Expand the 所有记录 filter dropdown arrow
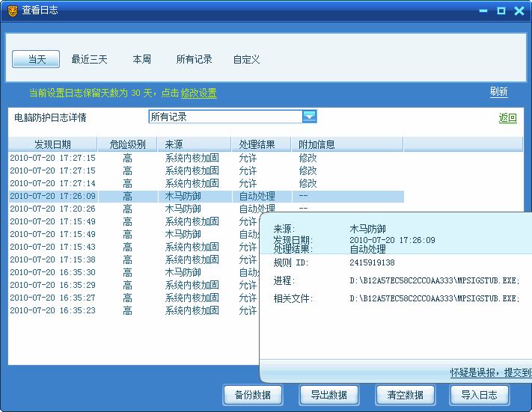Image resolution: width=532 pixels, height=412 pixels. [x=309, y=116]
